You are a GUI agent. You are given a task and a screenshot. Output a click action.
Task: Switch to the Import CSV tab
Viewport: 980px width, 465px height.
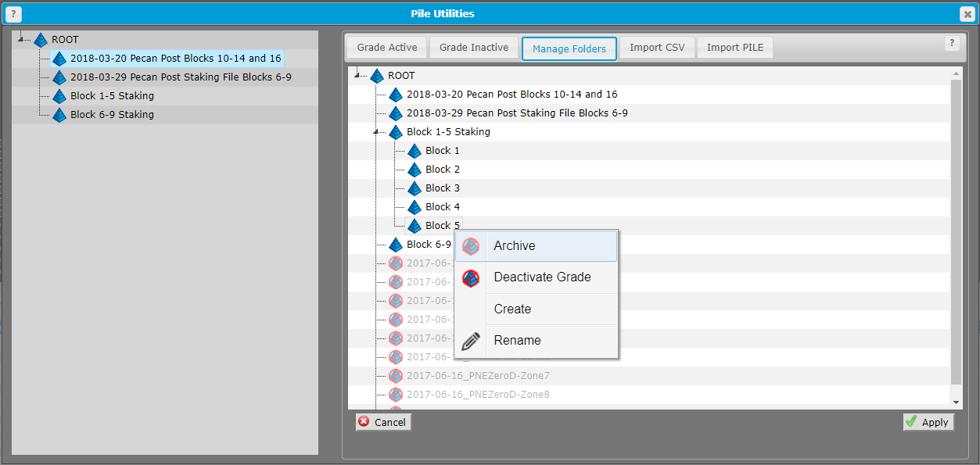pyautogui.click(x=657, y=47)
